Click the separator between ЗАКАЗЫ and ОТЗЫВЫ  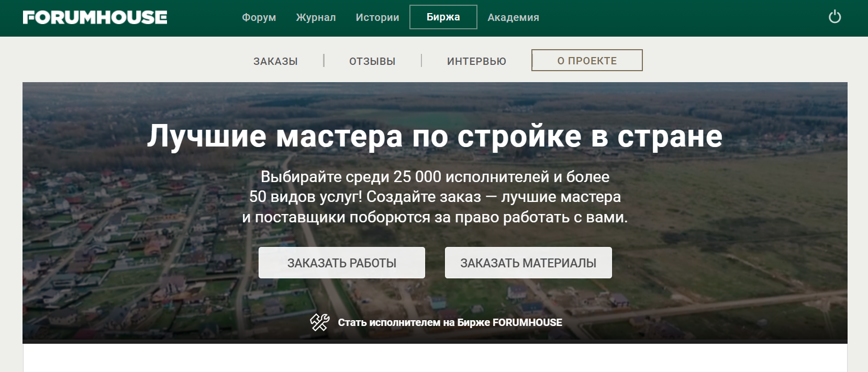tap(324, 61)
